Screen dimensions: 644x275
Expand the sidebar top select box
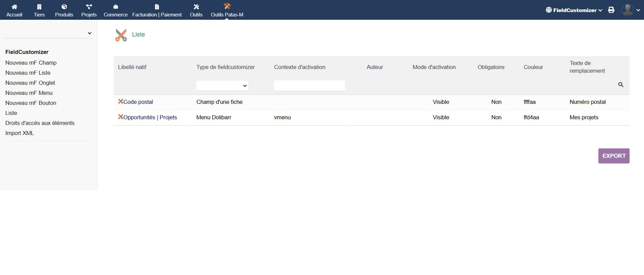point(48,33)
